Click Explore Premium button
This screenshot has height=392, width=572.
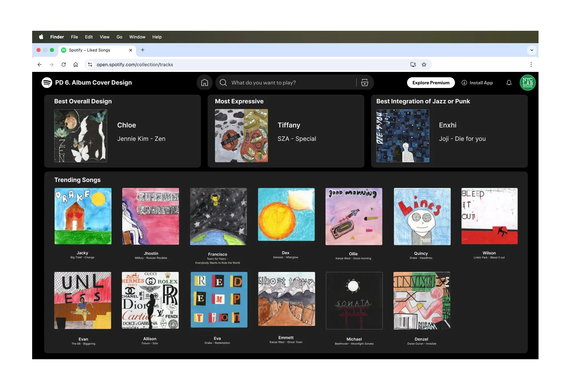(x=431, y=83)
